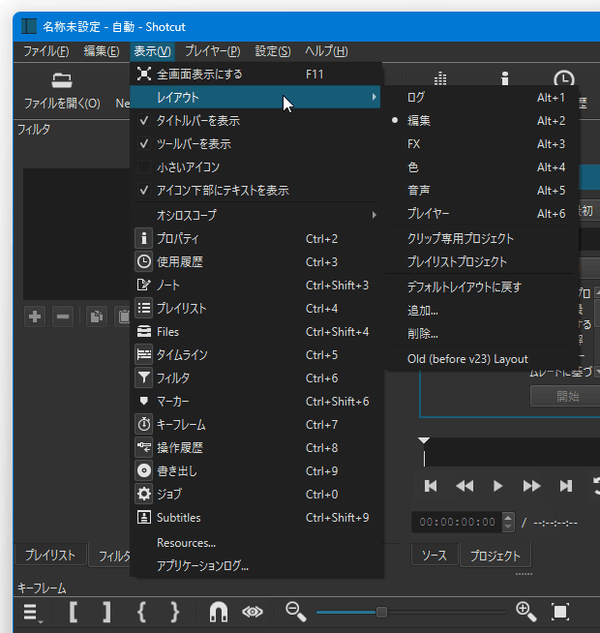Open the ファイル(F) menu
The image size is (600, 633).
pos(46,51)
